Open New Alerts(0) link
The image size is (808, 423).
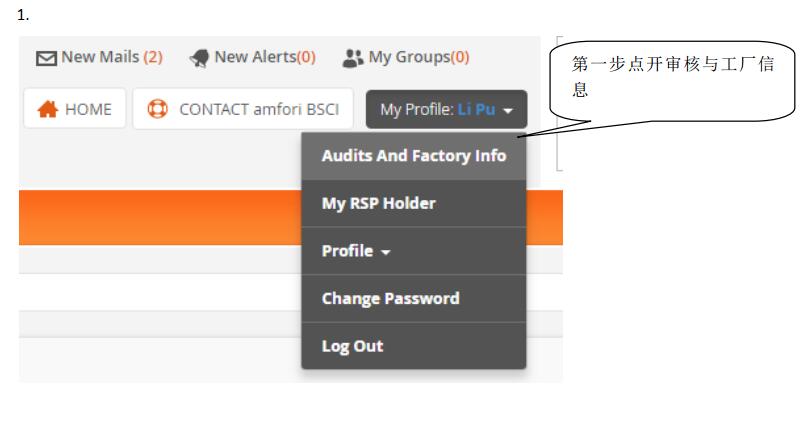pos(252,57)
